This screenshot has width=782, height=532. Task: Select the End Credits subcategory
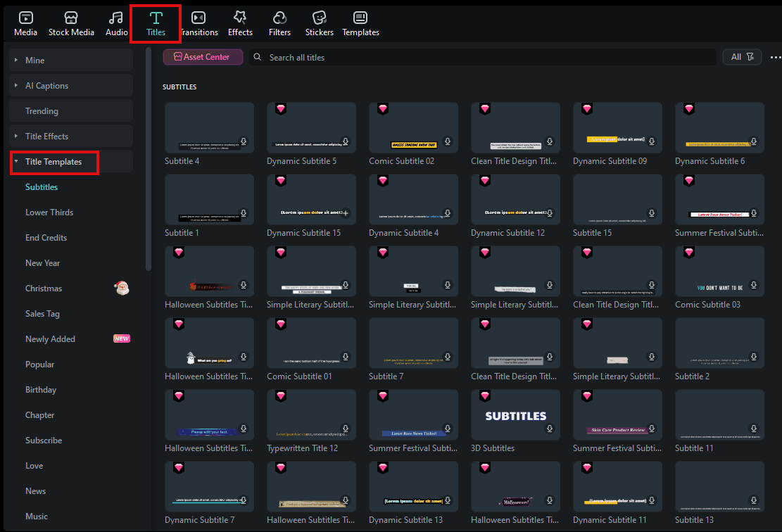pyautogui.click(x=46, y=238)
